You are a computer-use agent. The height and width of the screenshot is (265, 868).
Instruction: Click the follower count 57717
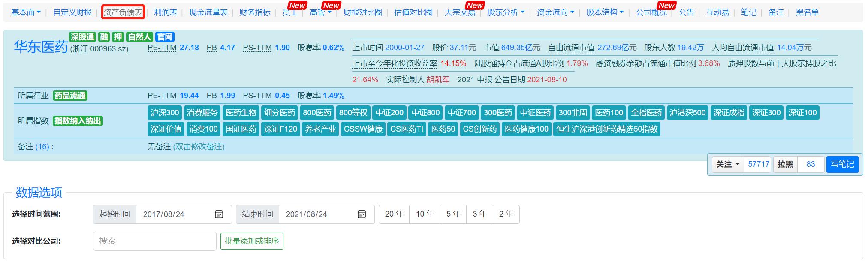758,164
